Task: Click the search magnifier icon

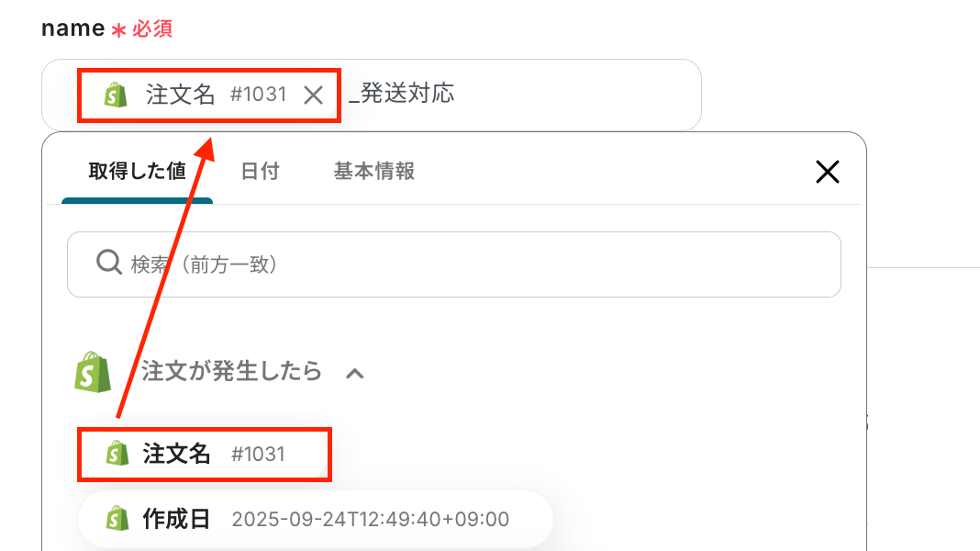Action: 109,264
